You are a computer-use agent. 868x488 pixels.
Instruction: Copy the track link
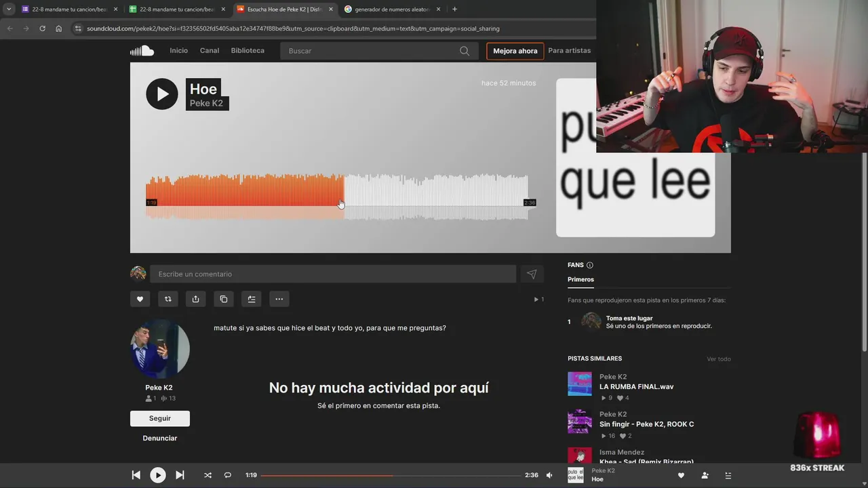(x=223, y=299)
